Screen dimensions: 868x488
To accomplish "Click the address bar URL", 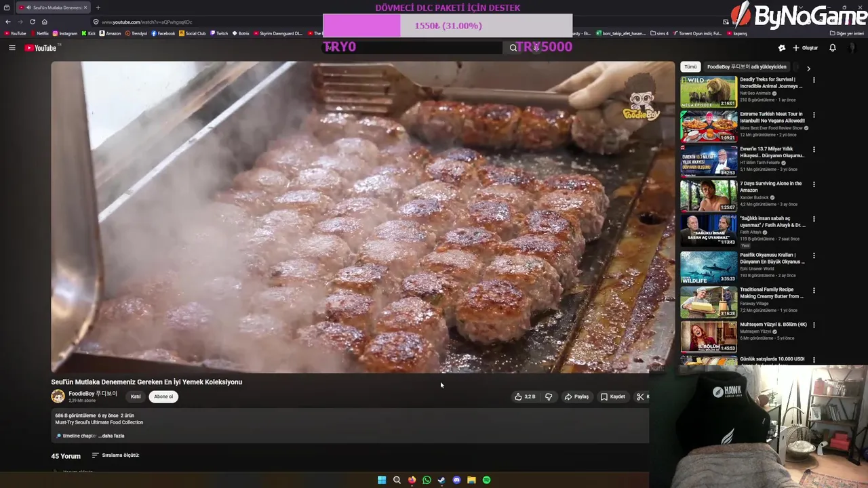I will [x=146, y=22].
